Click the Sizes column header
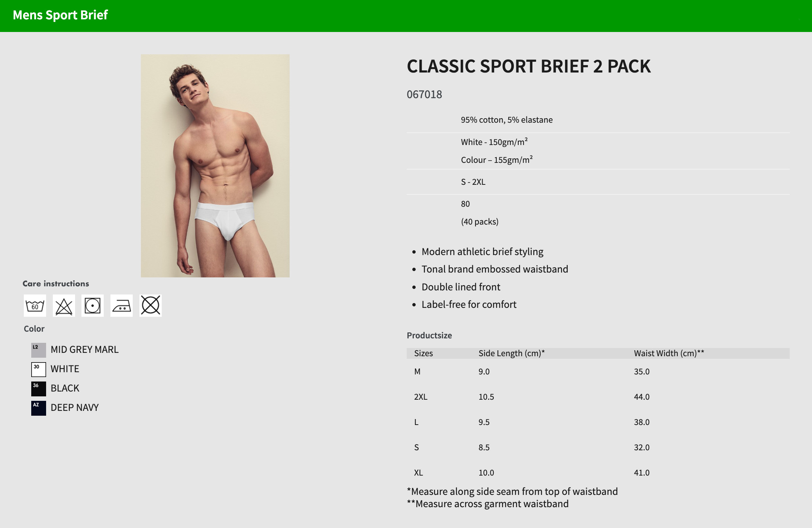Screen dimensions: 812x528 pyautogui.click(x=423, y=353)
